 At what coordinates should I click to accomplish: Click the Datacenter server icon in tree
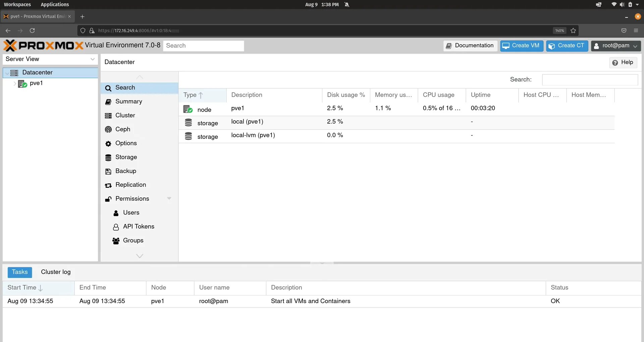tap(14, 73)
